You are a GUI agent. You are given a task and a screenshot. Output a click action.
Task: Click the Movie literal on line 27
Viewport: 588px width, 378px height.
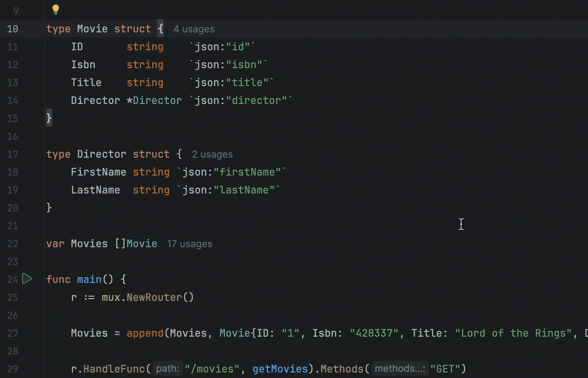click(235, 333)
